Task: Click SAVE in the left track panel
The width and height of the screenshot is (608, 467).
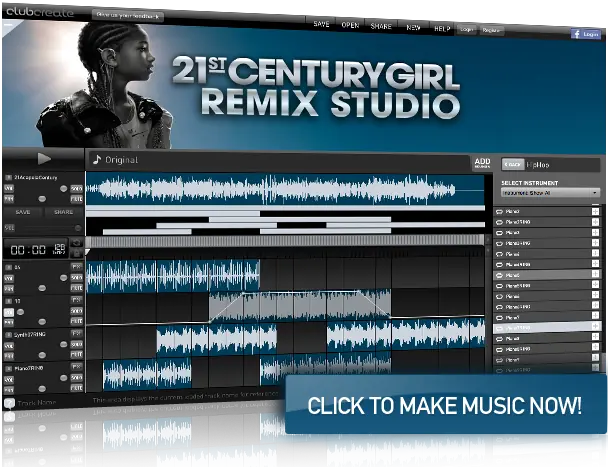Action: 23,212
